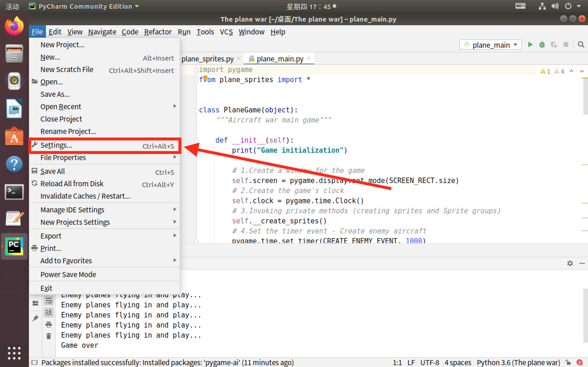The width and height of the screenshot is (588, 367).
Task: Click Python 3.6 interpreter in status bar
Action: coord(518,362)
